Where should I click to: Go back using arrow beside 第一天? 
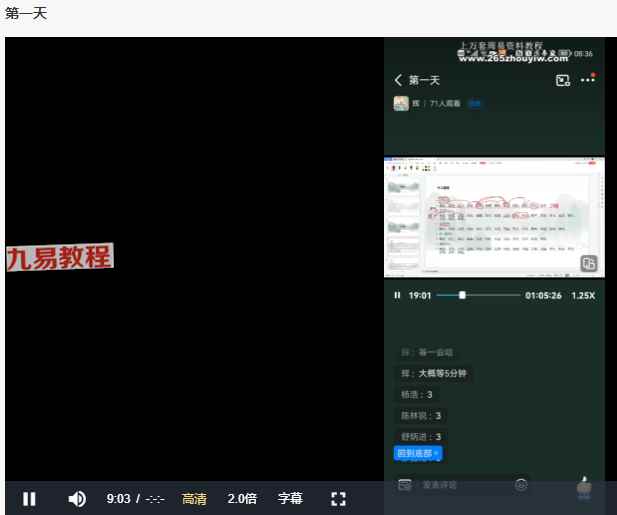pyautogui.click(x=398, y=80)
